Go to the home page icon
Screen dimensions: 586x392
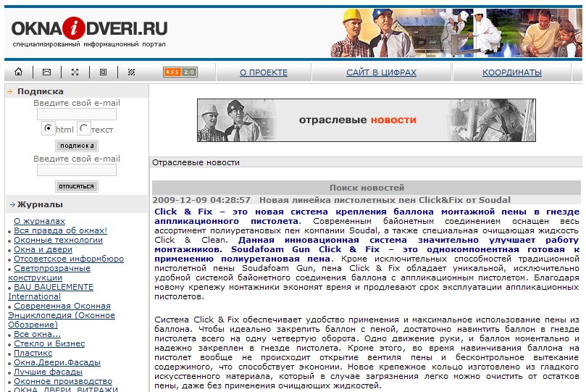(18, 72)
